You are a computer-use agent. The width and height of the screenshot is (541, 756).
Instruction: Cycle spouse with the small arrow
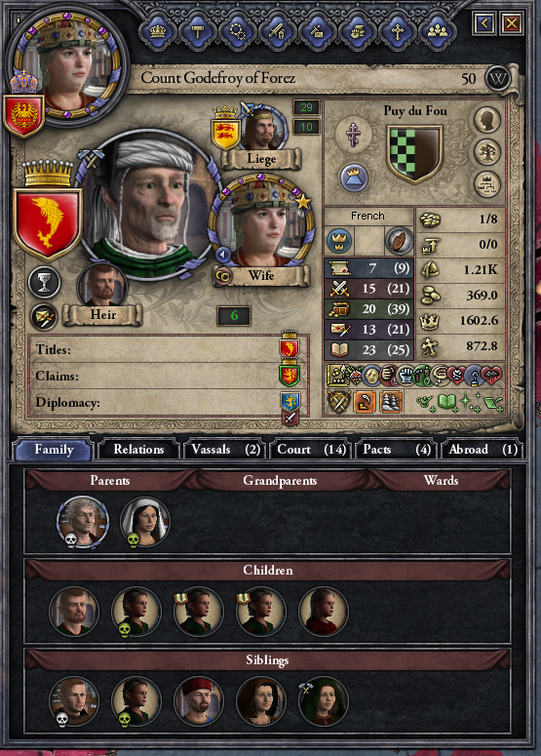click(222, 254)
